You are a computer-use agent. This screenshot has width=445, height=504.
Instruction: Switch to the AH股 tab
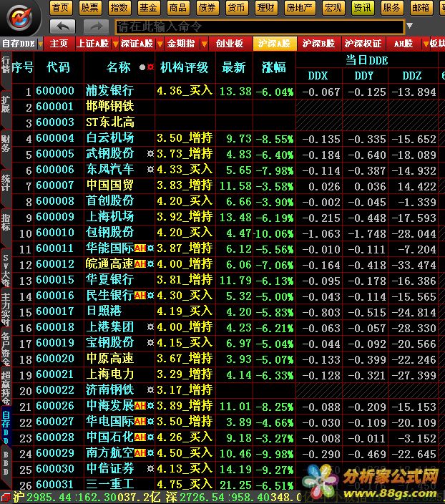point(404,44)
